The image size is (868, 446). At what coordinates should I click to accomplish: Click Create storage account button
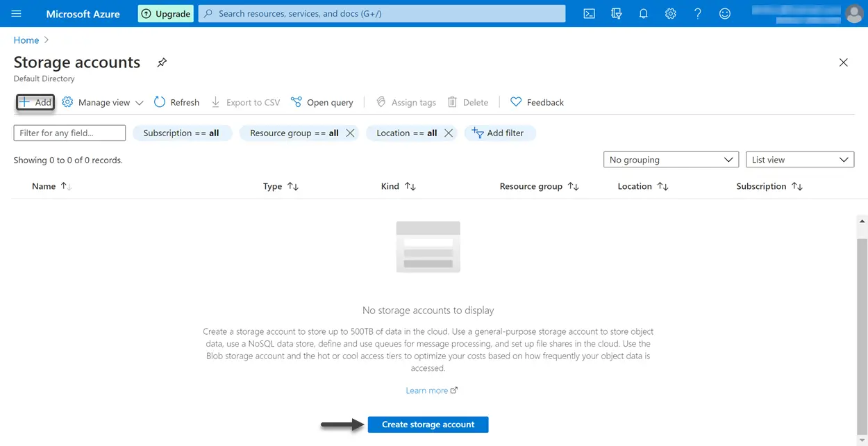coord(428,424)
